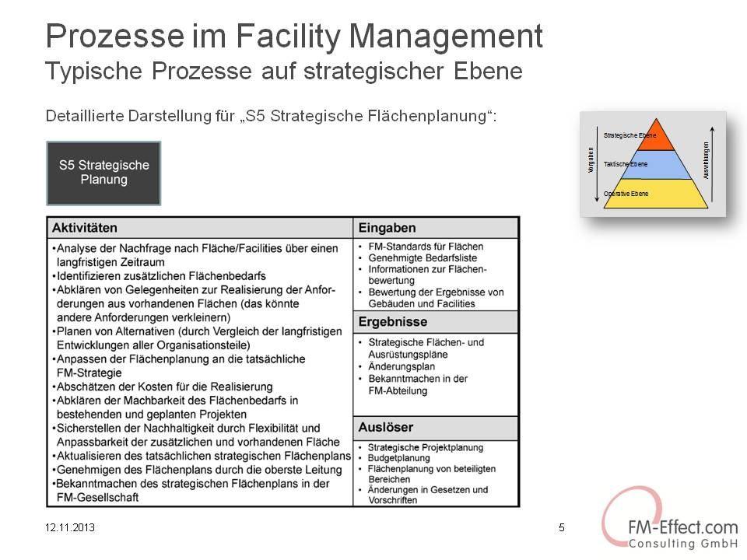Click 'Budgetplanung' entry
Screen dimensions: 747x560
pyautogui.click(x=395, y=458)
